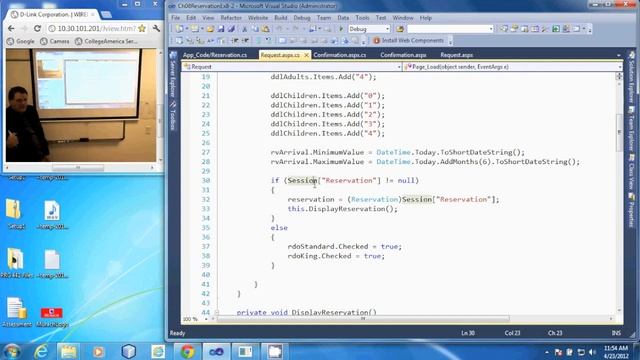Viewport: 640px width, 360px height.
Task: Open the Build menu
Action: 281,18
